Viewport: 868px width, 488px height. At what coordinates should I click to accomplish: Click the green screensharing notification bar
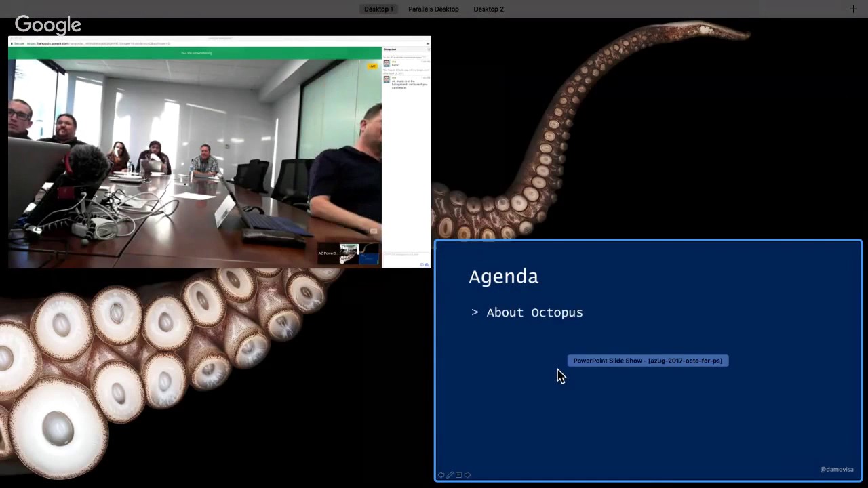click(x=195, y=53)
